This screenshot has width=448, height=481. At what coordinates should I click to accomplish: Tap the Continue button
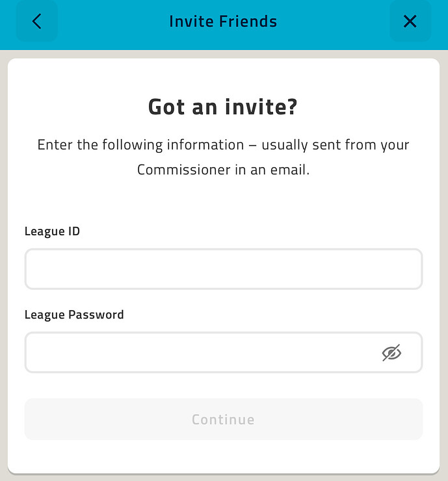(x=224, y=419)
